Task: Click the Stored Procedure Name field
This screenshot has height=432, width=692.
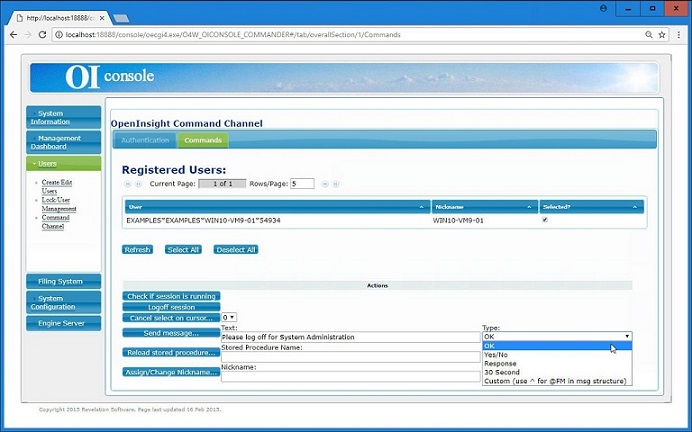Action: 350,357
